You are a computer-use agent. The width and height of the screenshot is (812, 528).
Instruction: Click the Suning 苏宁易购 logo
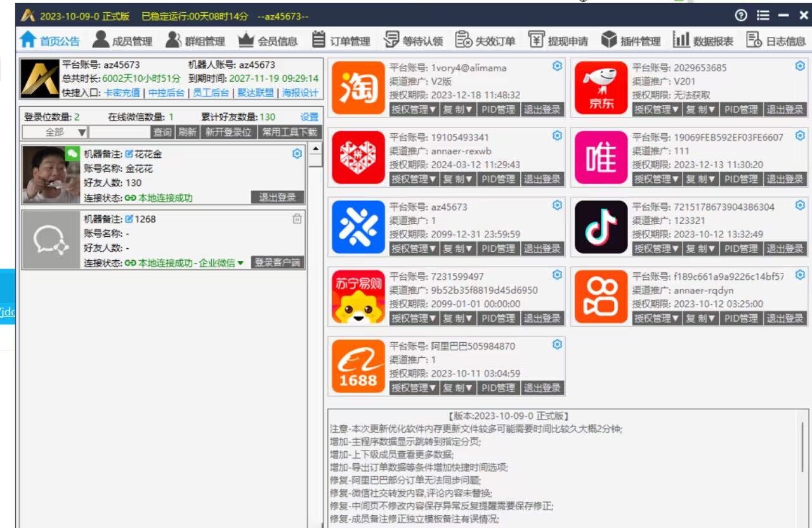coord(358,296)
